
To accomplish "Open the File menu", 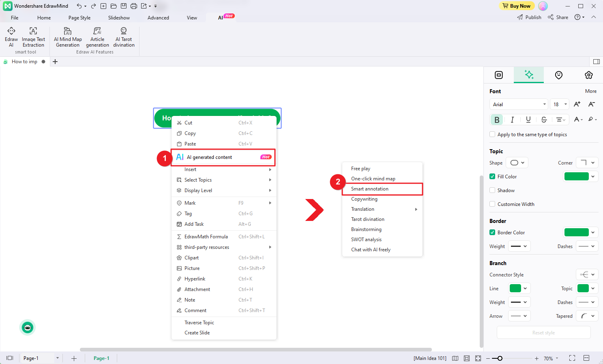I will pos(15,17).
